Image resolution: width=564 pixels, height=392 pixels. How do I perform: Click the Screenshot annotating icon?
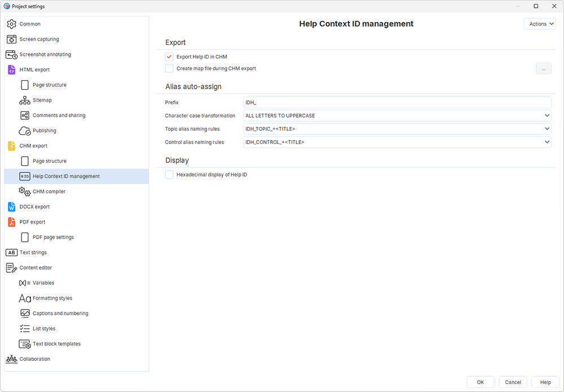11,55
